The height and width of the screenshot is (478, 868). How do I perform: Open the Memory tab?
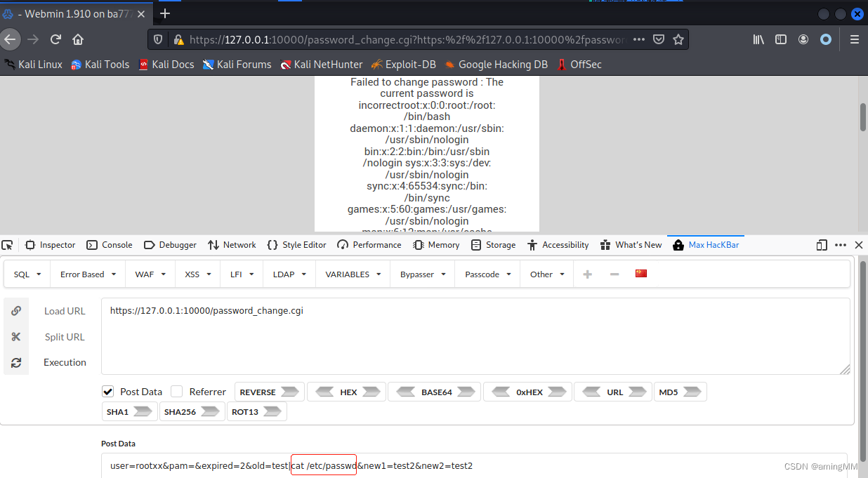(x=436, y=245)
